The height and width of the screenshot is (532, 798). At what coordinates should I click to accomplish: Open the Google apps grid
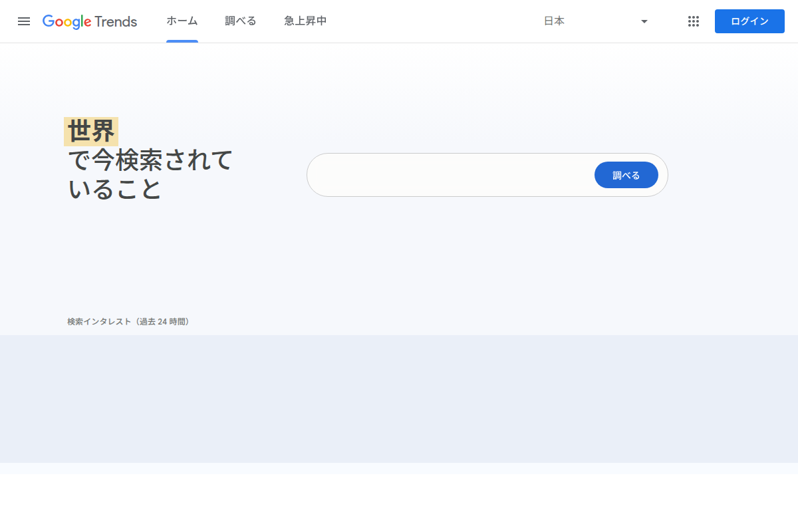[694, 21]
